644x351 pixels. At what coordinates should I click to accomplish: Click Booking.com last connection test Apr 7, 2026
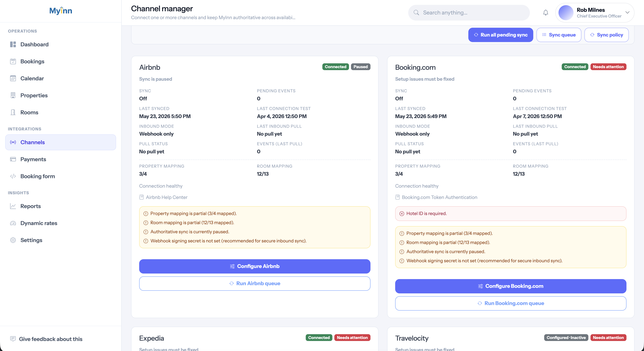537,116
